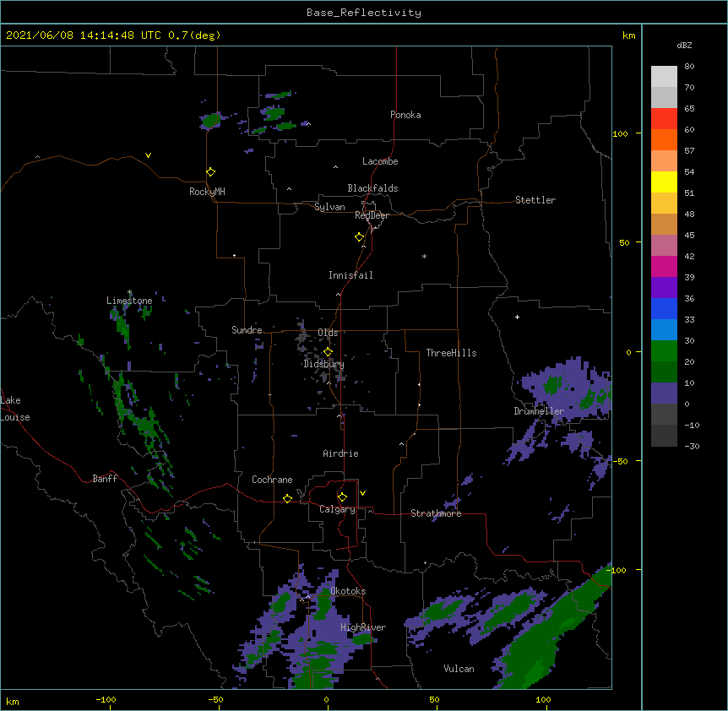Click the Base_Reflectivity title text
728x711 pixels.
pos(364,13)
